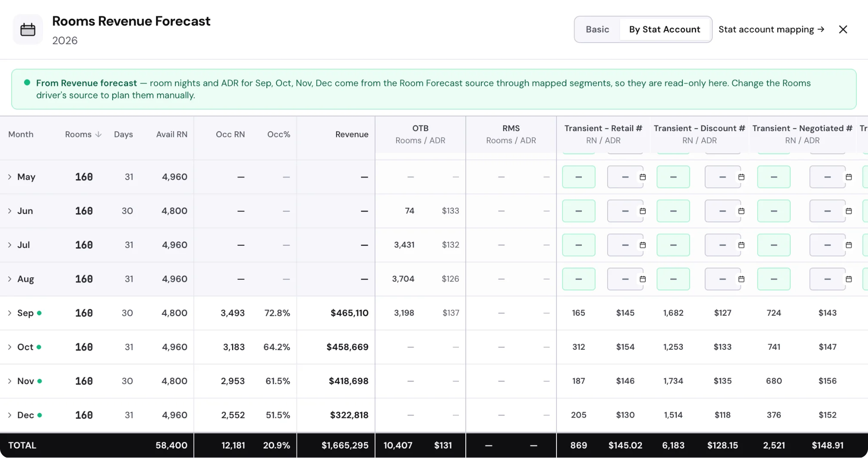Open the Stat account mapping link
Screen dimensions: 868x458
(771, 29)
